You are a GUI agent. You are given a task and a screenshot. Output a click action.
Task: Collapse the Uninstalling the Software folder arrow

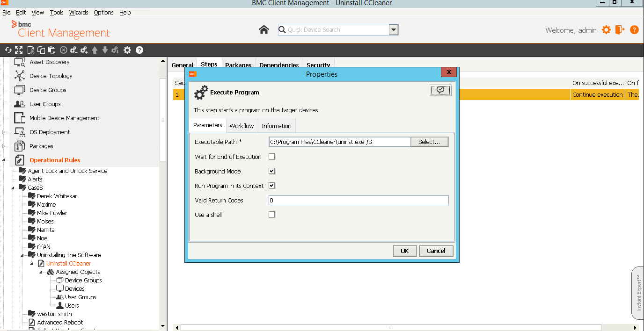coord(23,255)
